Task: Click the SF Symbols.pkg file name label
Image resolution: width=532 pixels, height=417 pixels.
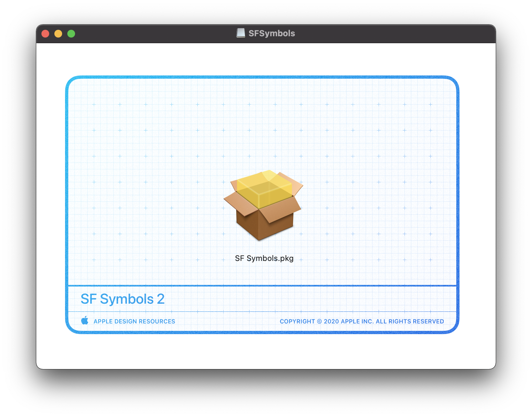Action: pyautogui.click(x=264, y=258)
